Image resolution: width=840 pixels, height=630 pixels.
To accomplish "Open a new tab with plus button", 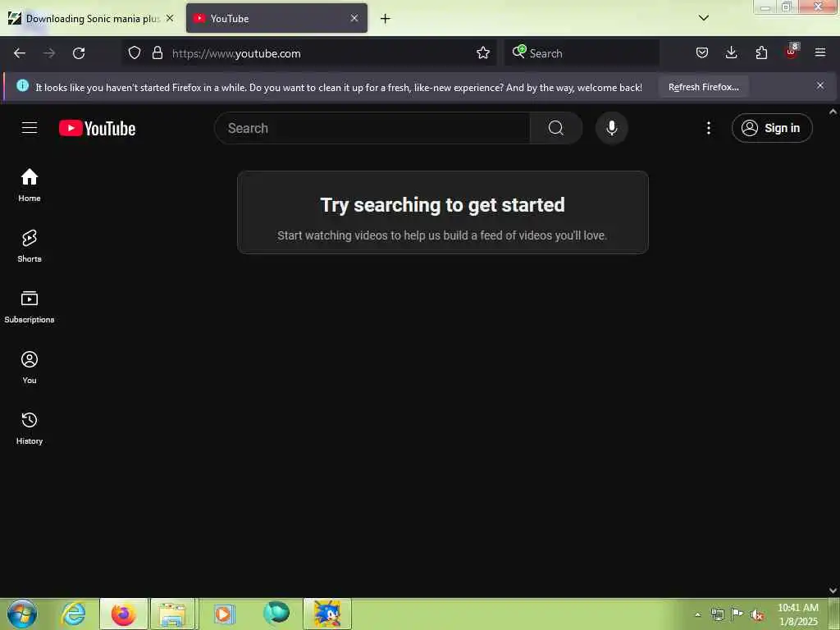I will click(x=386, y=19).
